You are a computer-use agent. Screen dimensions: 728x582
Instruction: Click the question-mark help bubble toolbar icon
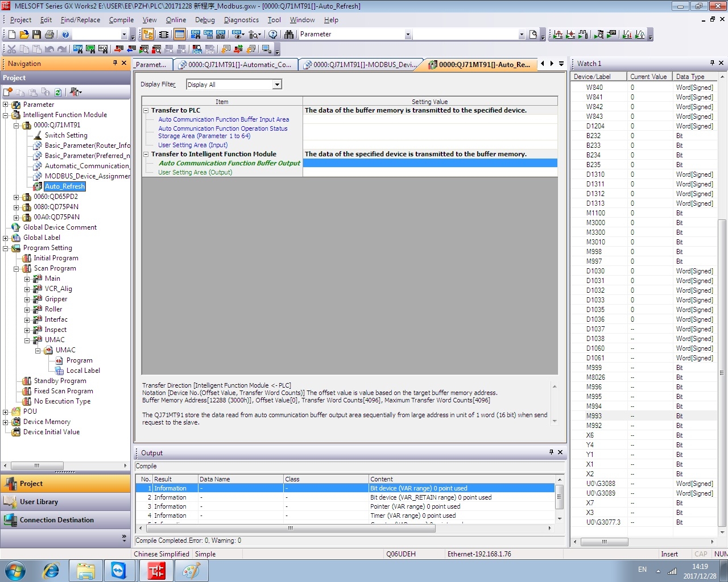(x=273, y=35)
